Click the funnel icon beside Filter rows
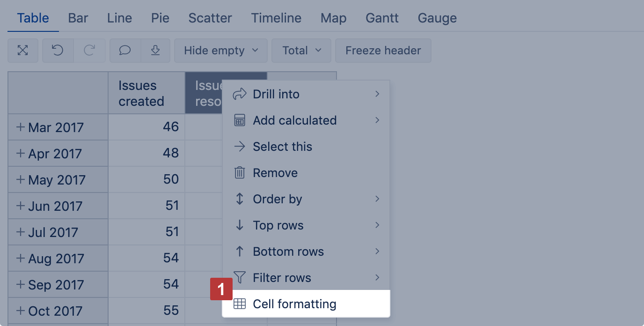Image resolution: width=644 pixels, height=326 pixels. [x=239, y=278]
